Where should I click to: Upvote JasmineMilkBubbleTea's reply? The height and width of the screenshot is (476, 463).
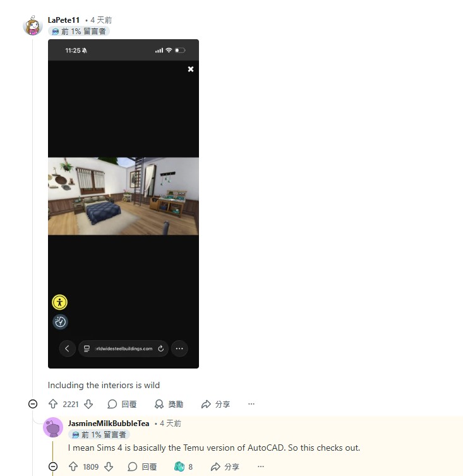[73, 467]
